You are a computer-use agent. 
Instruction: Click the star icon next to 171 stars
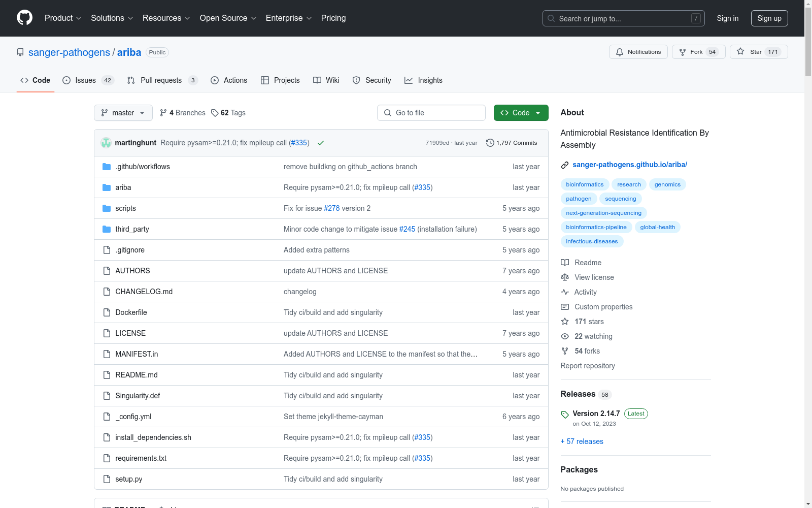click(x=565, y=322)
